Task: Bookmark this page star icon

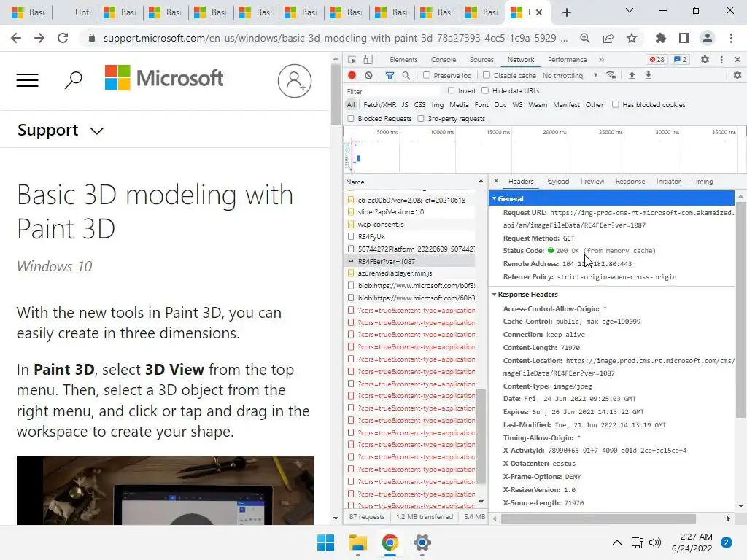Action: pos(632,38)
